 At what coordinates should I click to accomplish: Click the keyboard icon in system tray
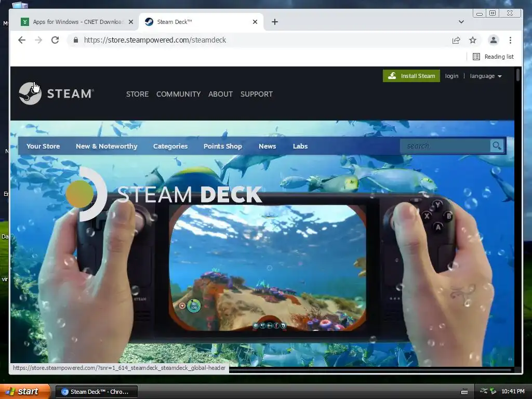pos(464,392)
